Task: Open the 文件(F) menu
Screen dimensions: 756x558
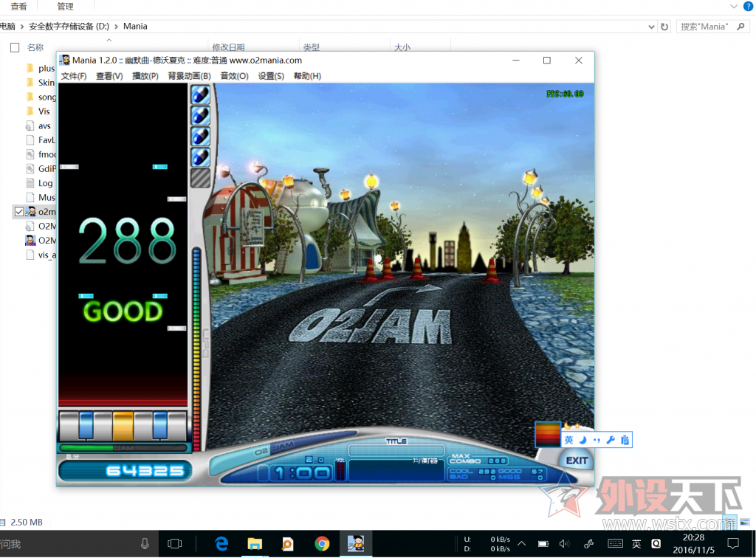Action: point(74,76)
